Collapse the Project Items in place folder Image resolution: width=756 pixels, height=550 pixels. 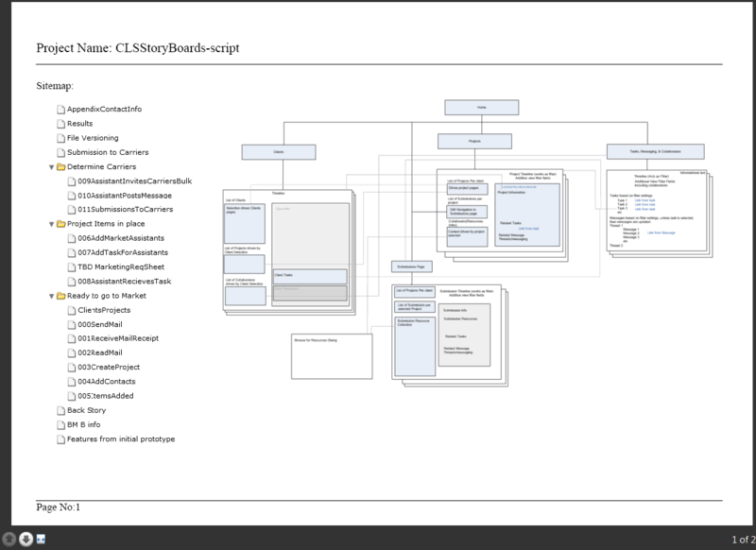click(x=51, y=224)
